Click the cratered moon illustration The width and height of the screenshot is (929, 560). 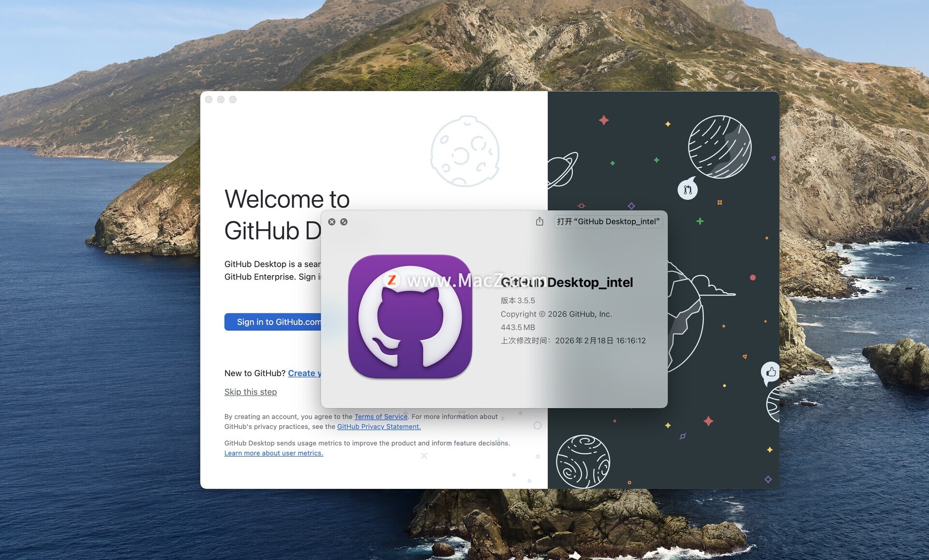point(465,151)
